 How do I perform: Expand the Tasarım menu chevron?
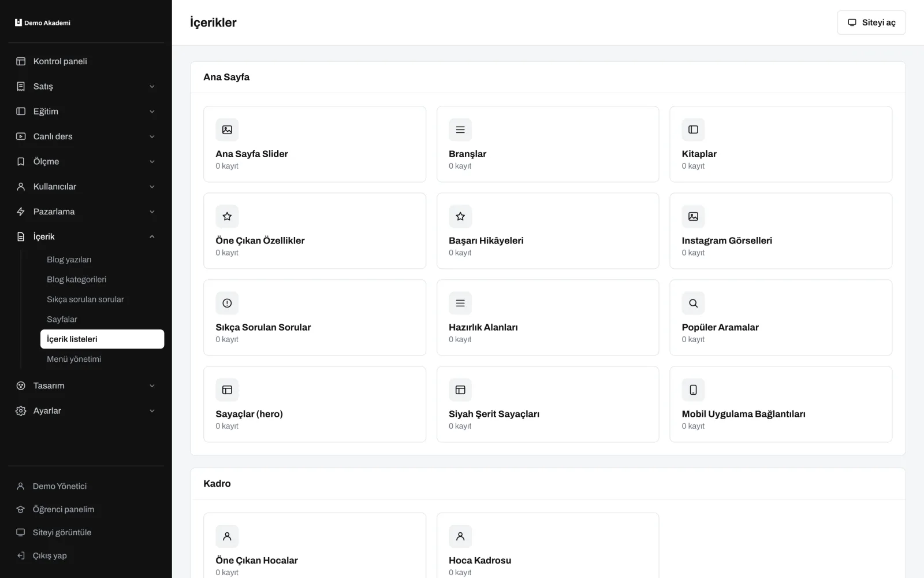point(152,386)
